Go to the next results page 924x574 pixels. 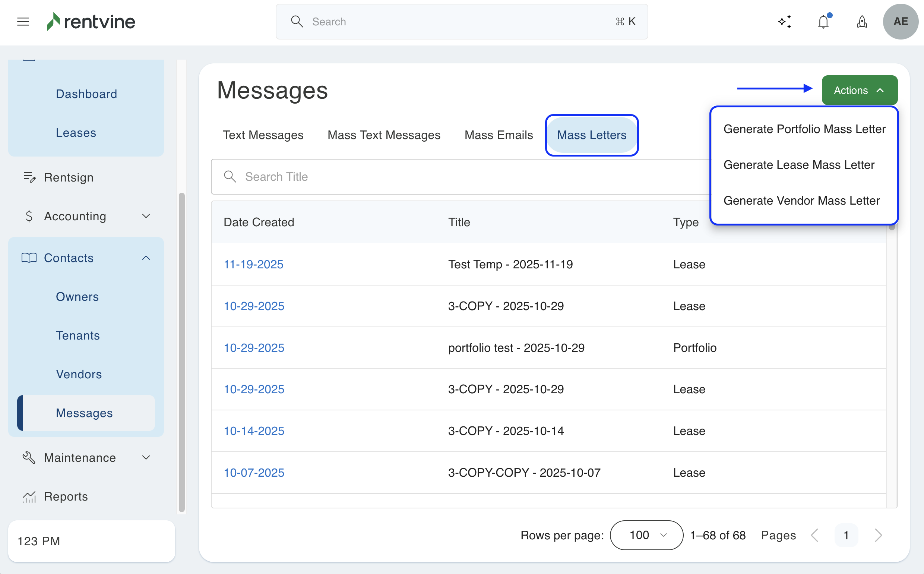pyautogui.click(x=878, y=535)
